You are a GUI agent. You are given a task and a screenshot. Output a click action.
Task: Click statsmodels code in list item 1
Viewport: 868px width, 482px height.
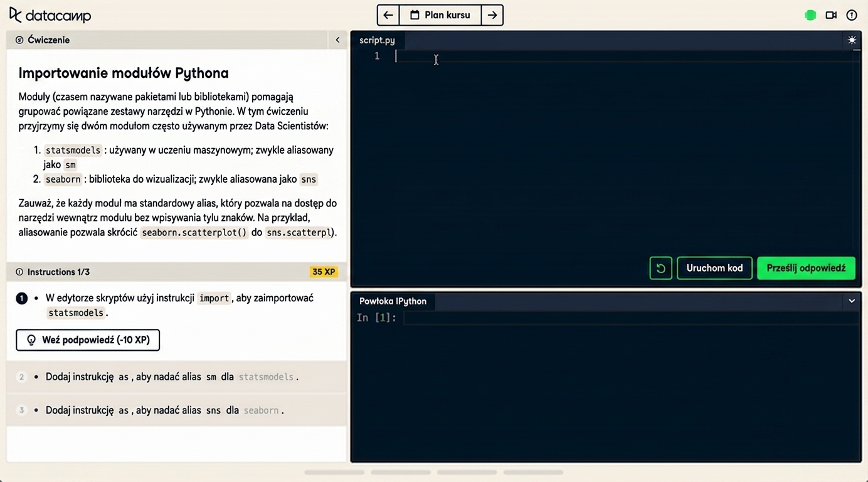(x=73, y=151)
